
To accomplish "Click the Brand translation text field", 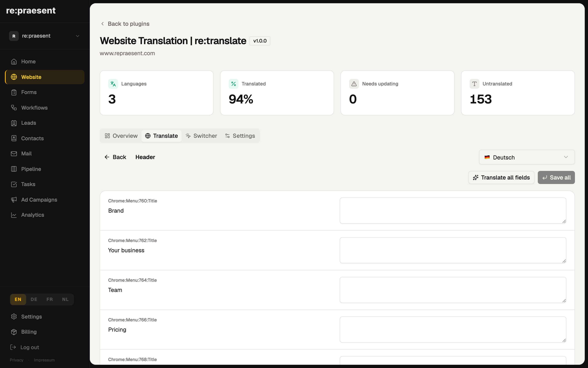I will point(453,211).
